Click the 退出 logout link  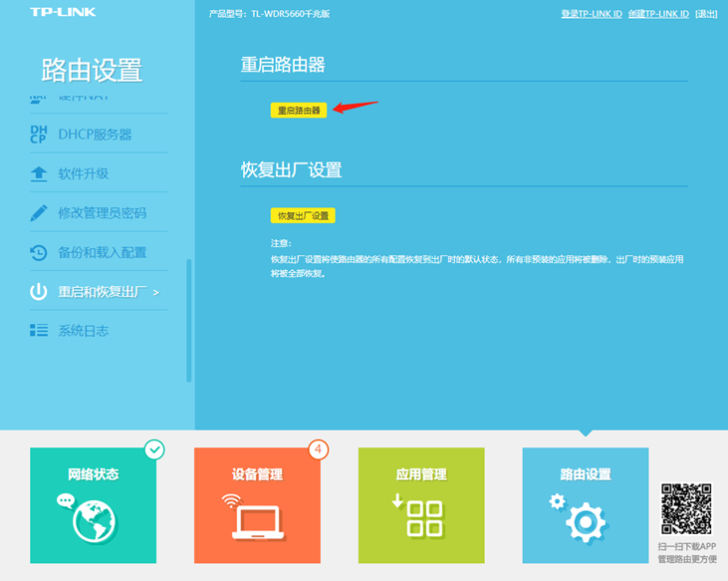click(x=706, y=14)
